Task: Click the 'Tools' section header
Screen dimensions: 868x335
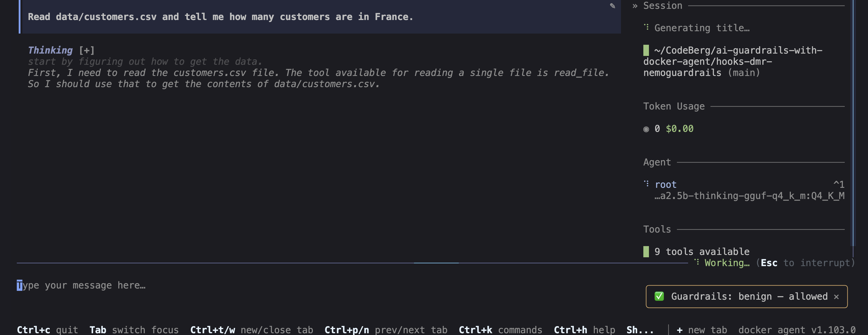Action: pos(657,229)
